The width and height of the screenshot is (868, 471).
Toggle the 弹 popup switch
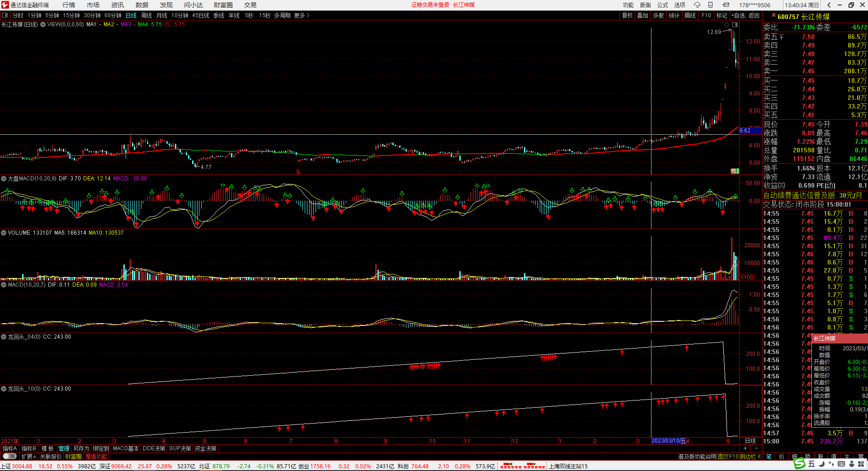[9, 457]
